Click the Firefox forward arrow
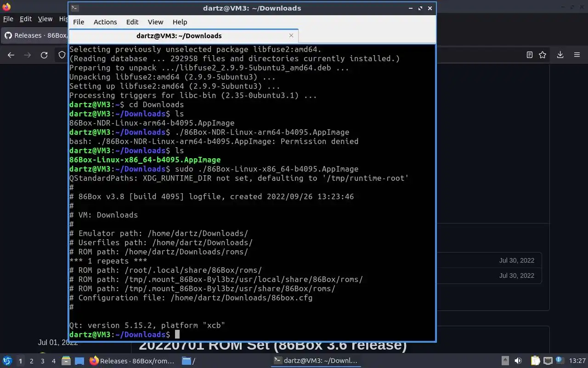The height and width of the screenshot is (368, 588). click(x=28, y=55)
